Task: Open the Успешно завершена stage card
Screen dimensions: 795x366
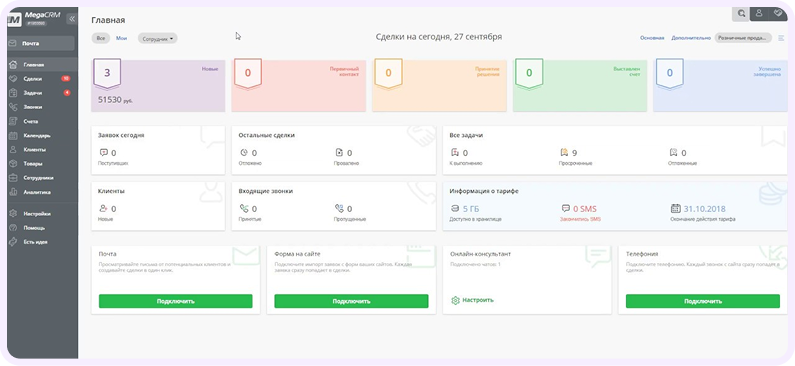Action: tap(720, 86)
